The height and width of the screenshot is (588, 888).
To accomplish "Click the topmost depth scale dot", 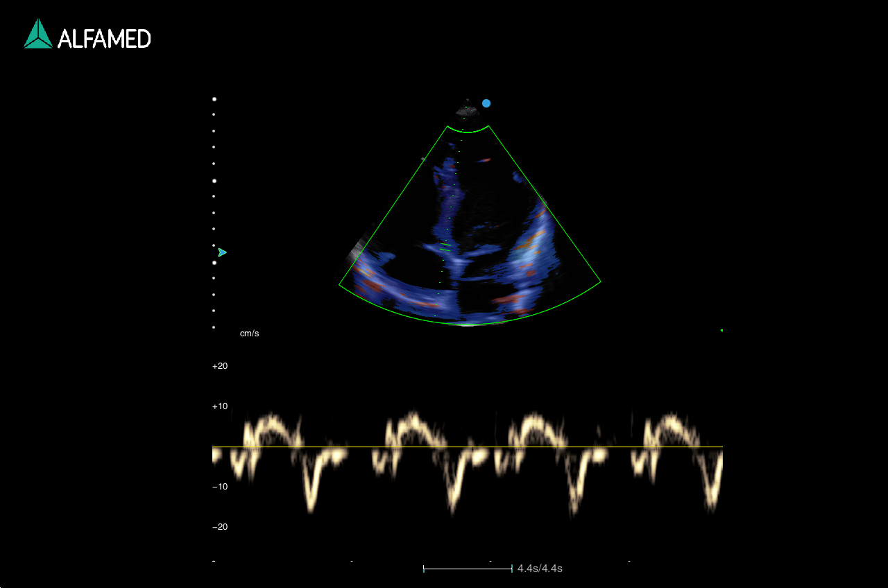I will tap(214, 99).
